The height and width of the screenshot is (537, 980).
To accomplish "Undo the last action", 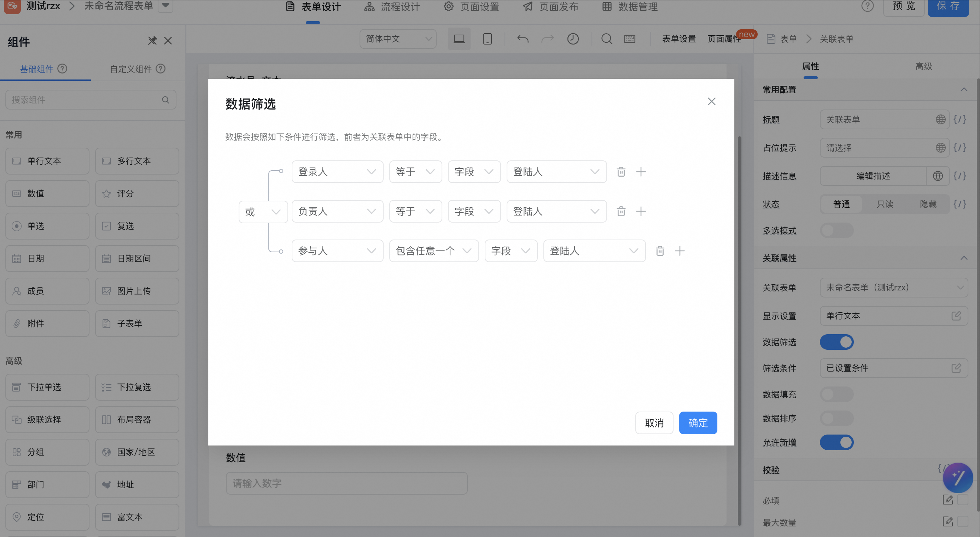I will [x=523, y=39].
